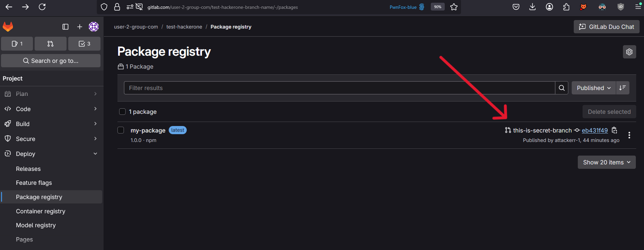Open Show 20 items dropdown
Viewport: 644px width, 250px height.
point(607,162)
